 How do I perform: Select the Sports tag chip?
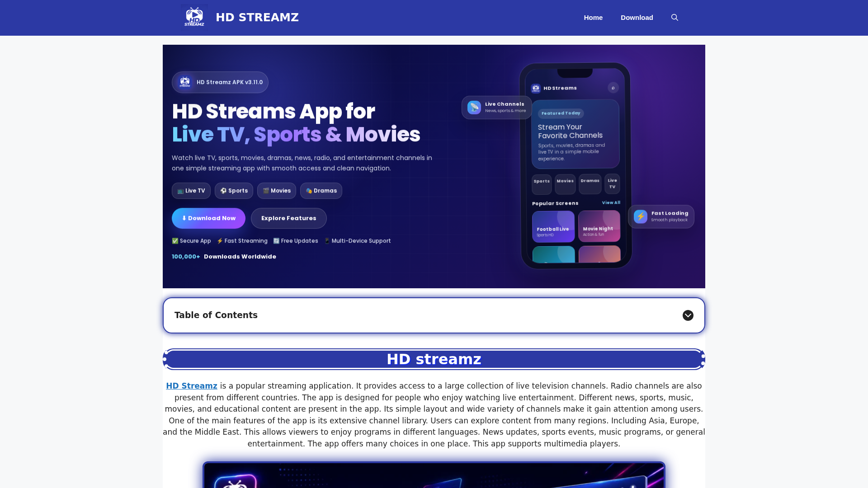[234, 191]
